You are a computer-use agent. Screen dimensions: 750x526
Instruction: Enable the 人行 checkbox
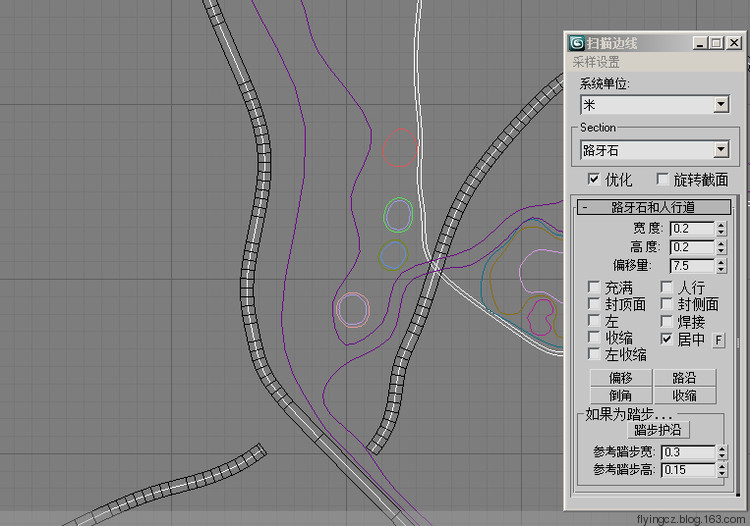666,287
